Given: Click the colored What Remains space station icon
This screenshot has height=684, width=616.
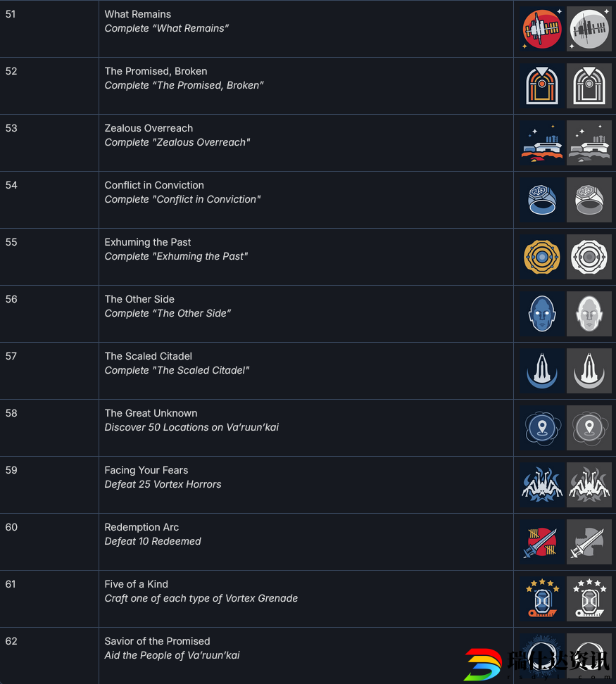Looking at the screenshot, I should (542, 29).
